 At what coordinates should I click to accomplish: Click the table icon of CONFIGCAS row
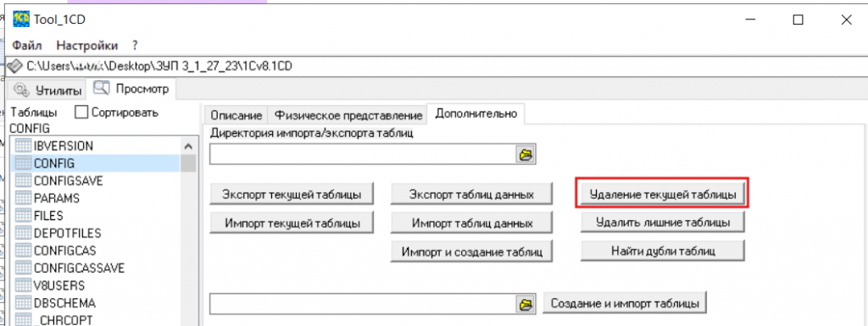point(23,251)
